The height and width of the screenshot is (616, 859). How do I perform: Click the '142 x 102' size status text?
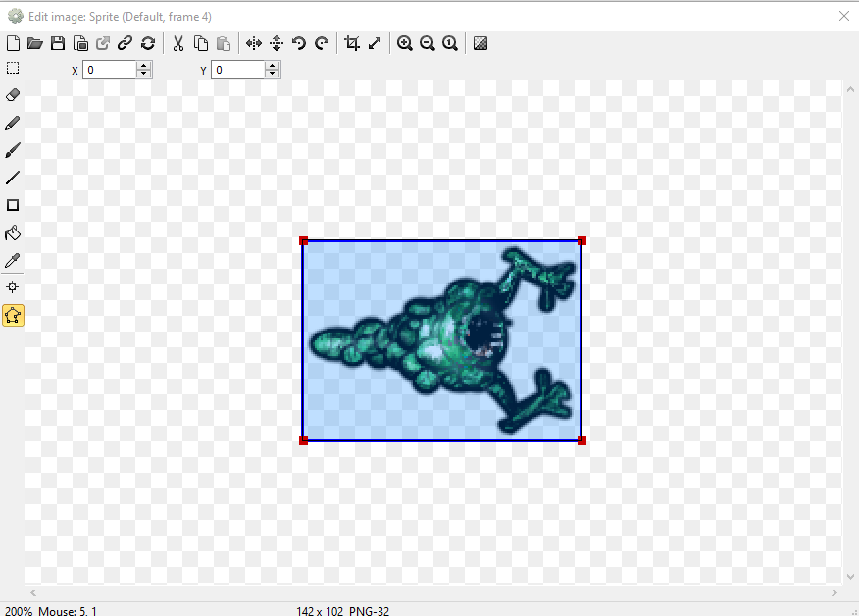tap(320, 610)
